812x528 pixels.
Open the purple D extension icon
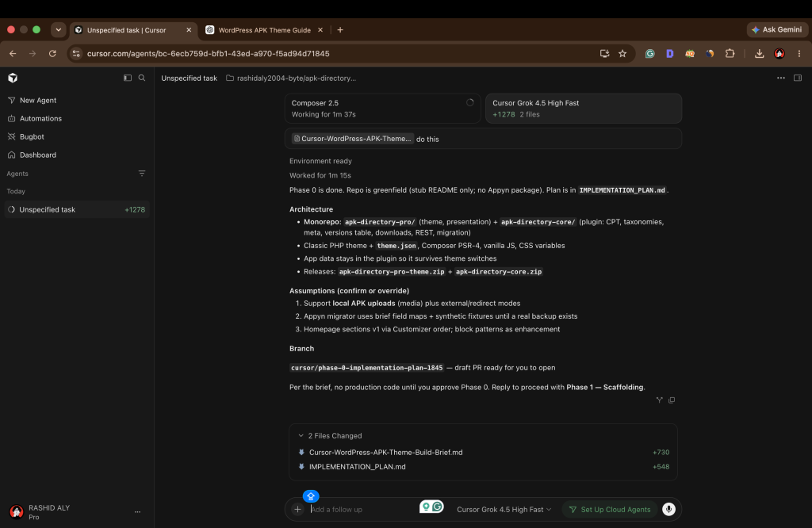click(669, 54)
